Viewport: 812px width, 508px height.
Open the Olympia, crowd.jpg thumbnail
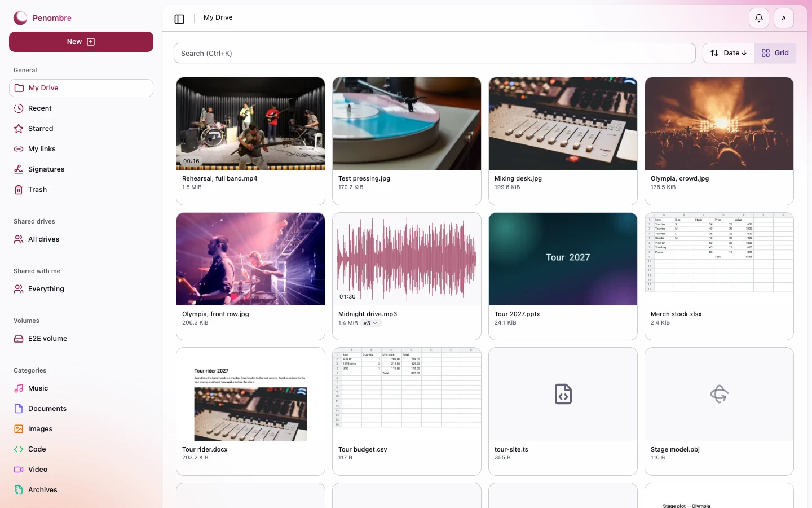pyautogui.click(x=719, y=124)
